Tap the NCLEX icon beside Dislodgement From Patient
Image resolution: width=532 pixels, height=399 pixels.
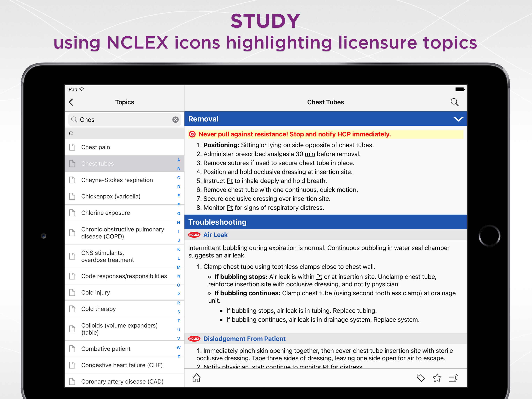194,339
